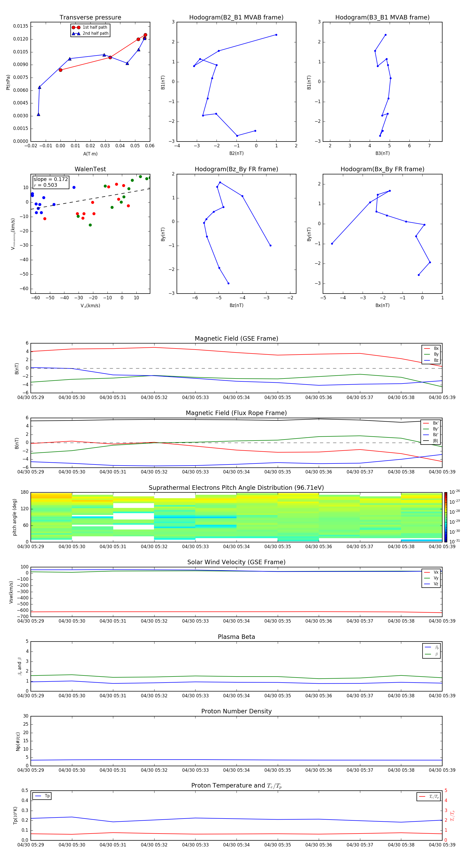Image resolution: width=473 pixels, height=868 pixels.
Task: Click the 'Bz(nT)' x-axis label
Action: (236, 305)
